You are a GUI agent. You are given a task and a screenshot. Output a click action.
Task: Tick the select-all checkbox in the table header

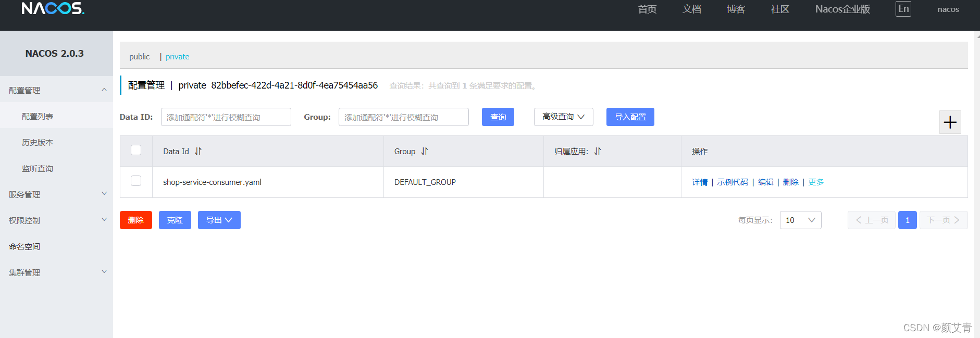pos(136,150)
